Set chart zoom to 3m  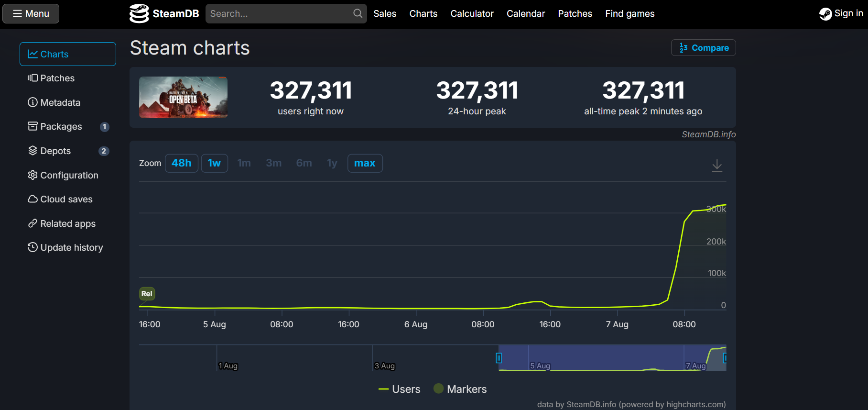[x=274, y=163]
